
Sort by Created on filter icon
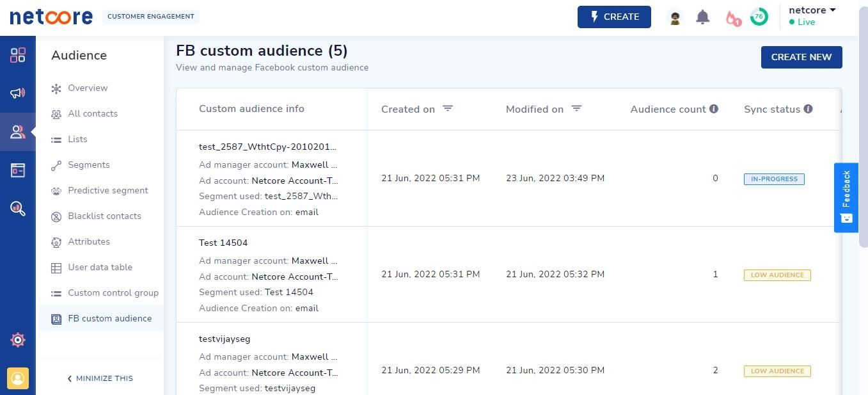(x=448, y=109)
